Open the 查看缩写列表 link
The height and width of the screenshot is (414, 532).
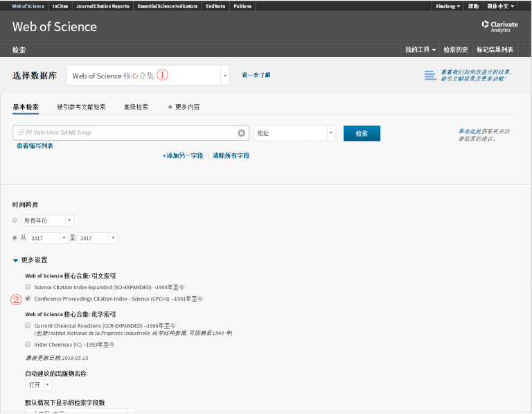35,146
